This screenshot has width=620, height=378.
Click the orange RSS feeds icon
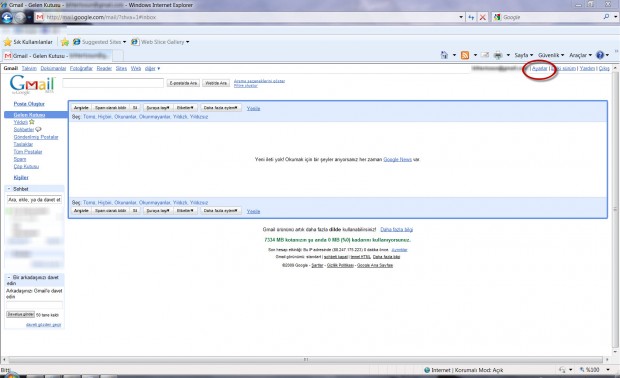(465, 55)
